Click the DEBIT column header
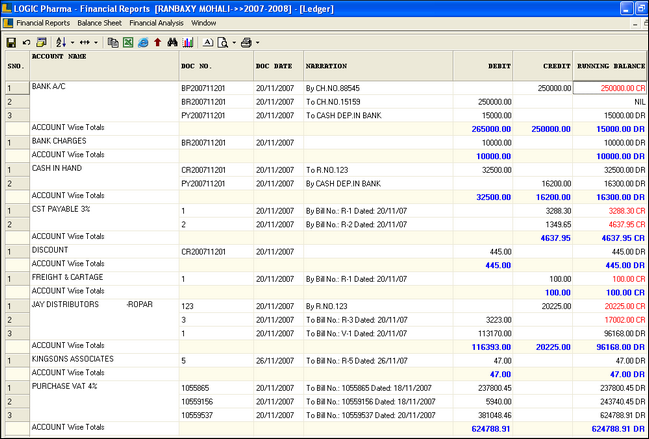 [x=483, y=66]
